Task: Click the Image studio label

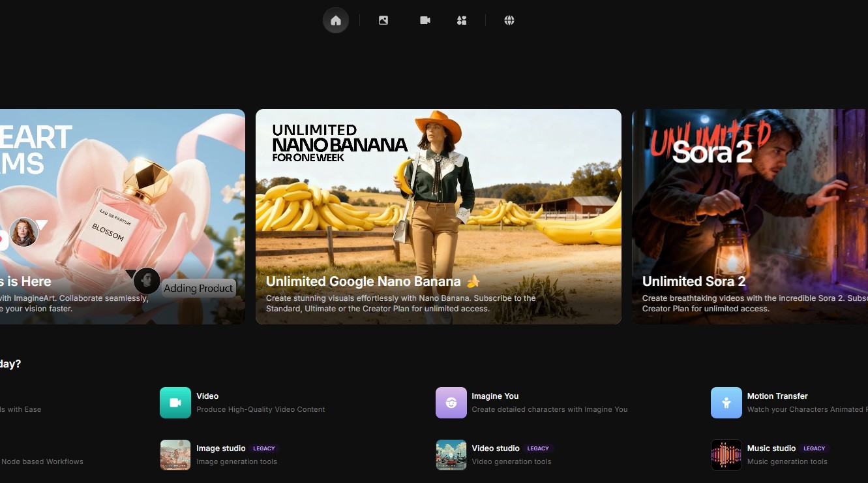Action: point(221,448)
